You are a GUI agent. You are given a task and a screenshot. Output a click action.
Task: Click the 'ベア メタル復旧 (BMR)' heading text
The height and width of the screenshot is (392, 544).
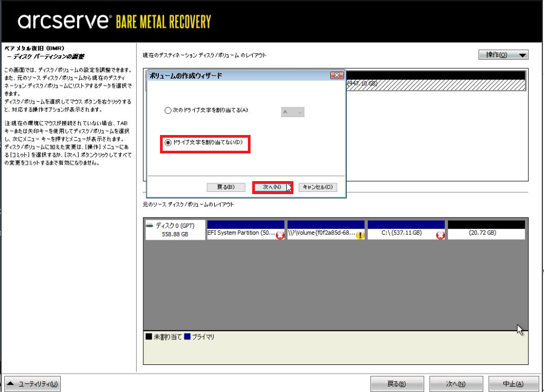[34, 48]
